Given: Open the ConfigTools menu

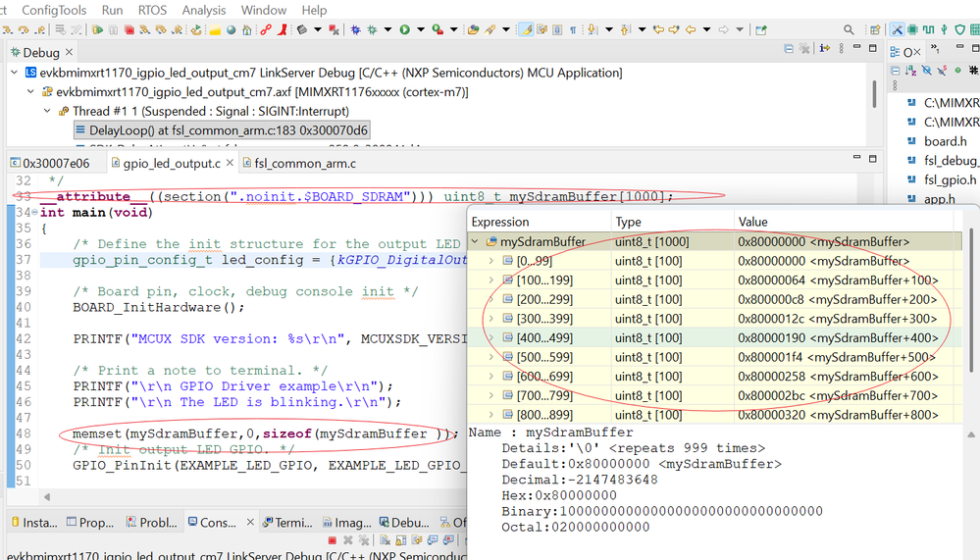Looking at the screenshot, I should pyautogui.click(x=54, y=10).
